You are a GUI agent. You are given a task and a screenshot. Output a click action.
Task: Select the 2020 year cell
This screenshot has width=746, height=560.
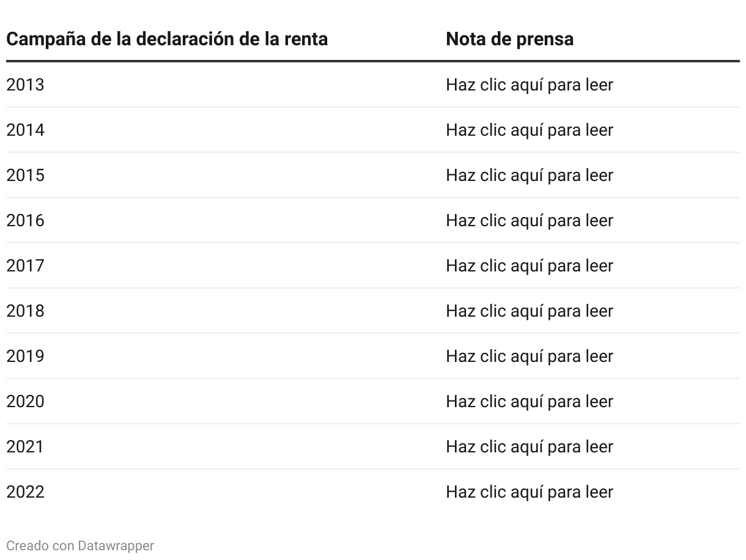point(25,402)
